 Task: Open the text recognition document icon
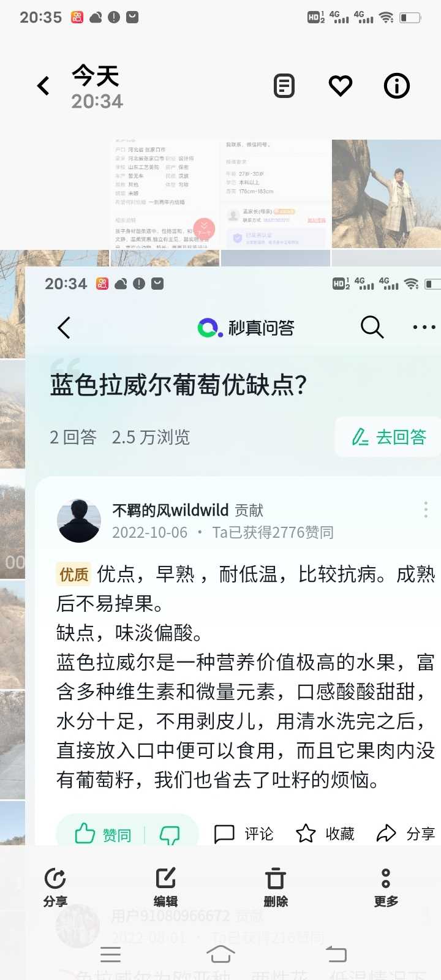pyautogui.click(x=284, y=86)
